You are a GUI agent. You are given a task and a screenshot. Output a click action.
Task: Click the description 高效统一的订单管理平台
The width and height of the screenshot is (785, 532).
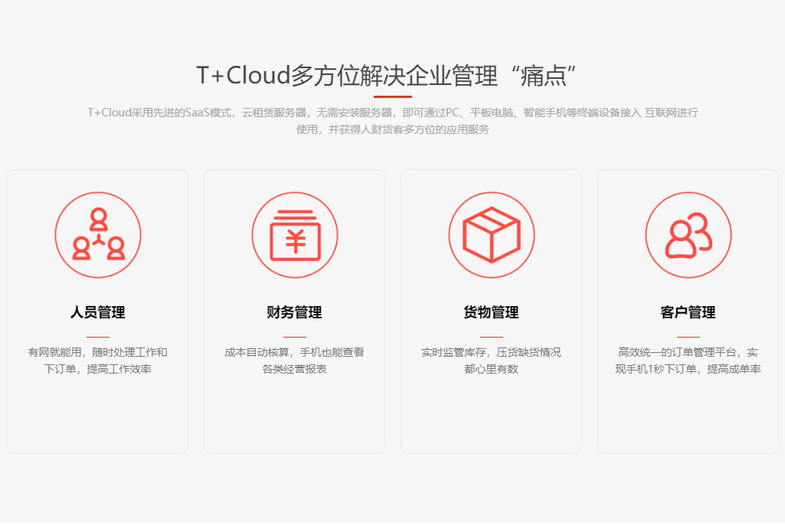(689, 361)
